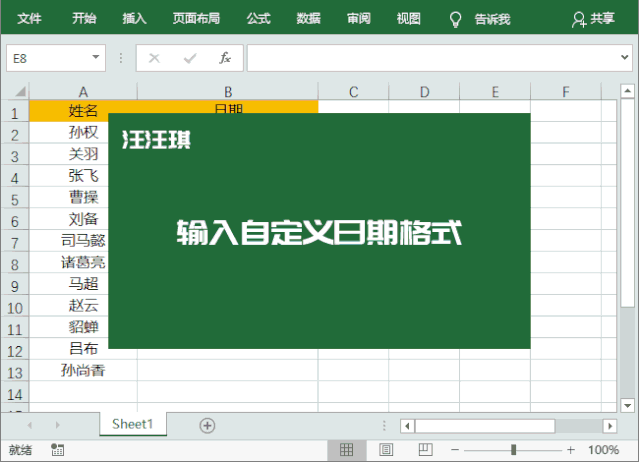Click the horizontal scroll left arrow

coord(407,426)
